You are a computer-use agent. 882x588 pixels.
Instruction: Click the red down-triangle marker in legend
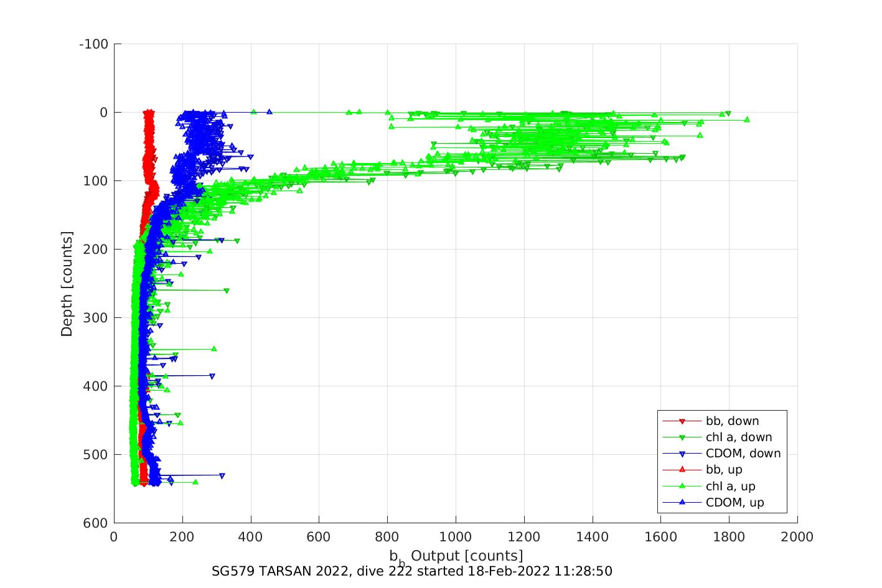(682, 421)
